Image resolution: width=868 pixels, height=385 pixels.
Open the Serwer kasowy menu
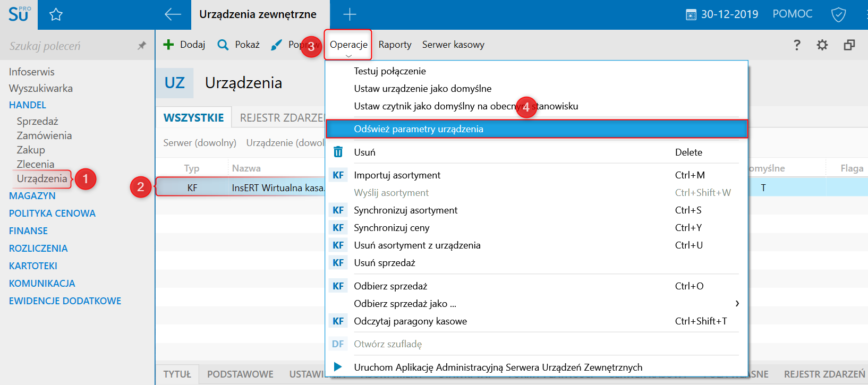[453, 45]
